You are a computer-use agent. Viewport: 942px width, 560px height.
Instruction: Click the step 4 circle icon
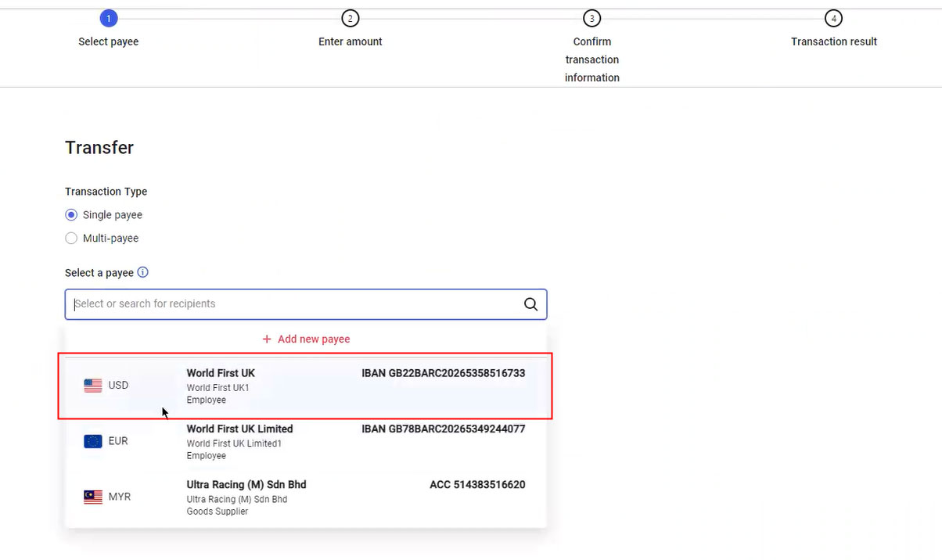click(833, 18)
